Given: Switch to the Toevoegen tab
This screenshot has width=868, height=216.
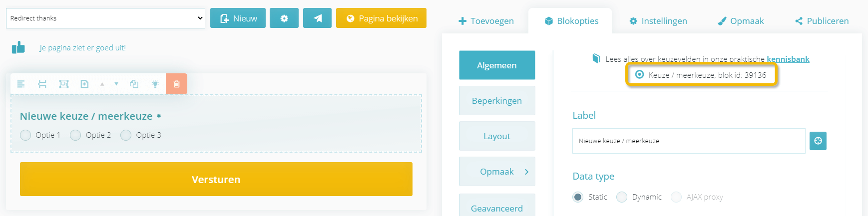Looking at the screenshot, I should pyautogui.click(x=486, y=21).
